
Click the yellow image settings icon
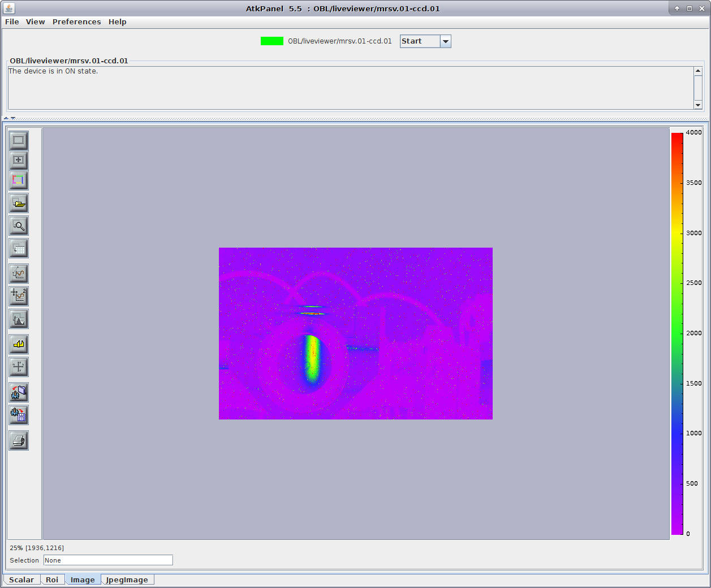(19, 344)
